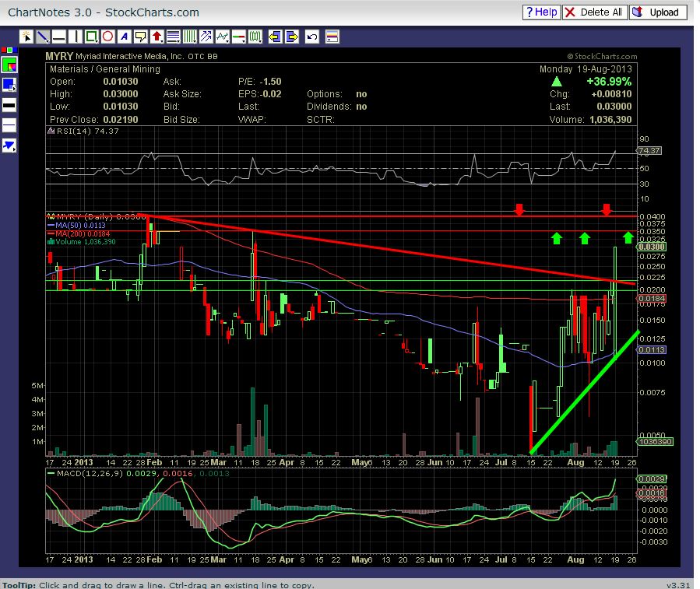Click the MACD(12,26,9) indicator label
The image size is (700, 589).
(90, 473)
